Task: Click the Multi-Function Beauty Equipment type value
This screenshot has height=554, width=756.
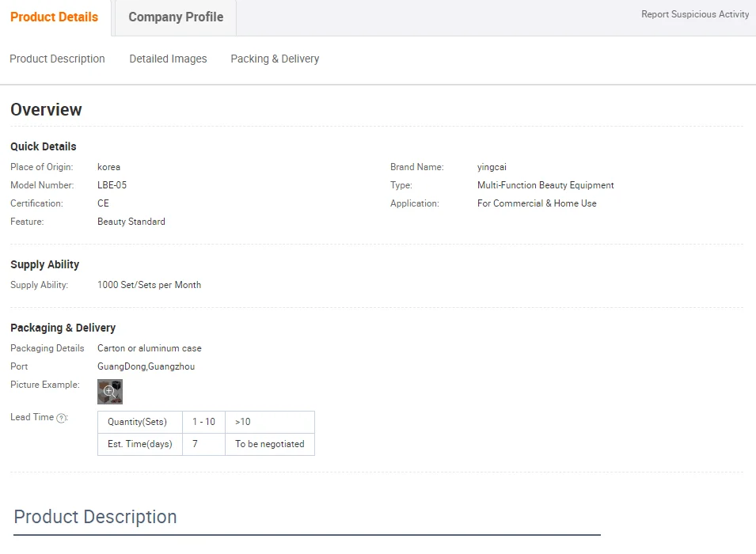Action: pyautogui.click(x=545, y=185)
